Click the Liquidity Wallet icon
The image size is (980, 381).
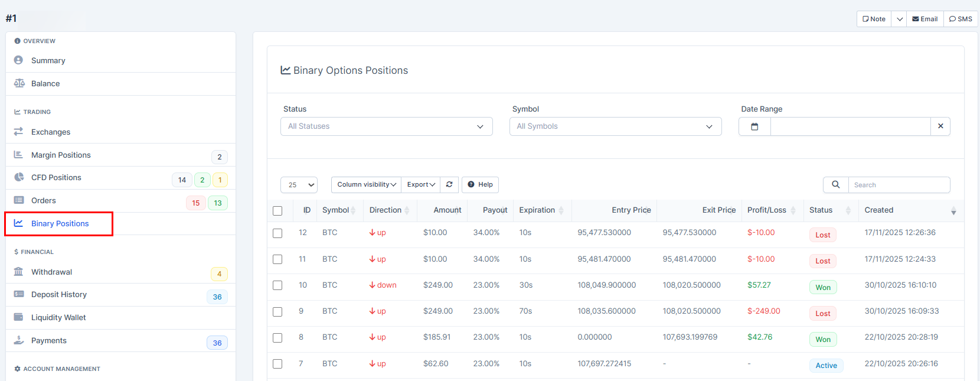coord(19,317)
